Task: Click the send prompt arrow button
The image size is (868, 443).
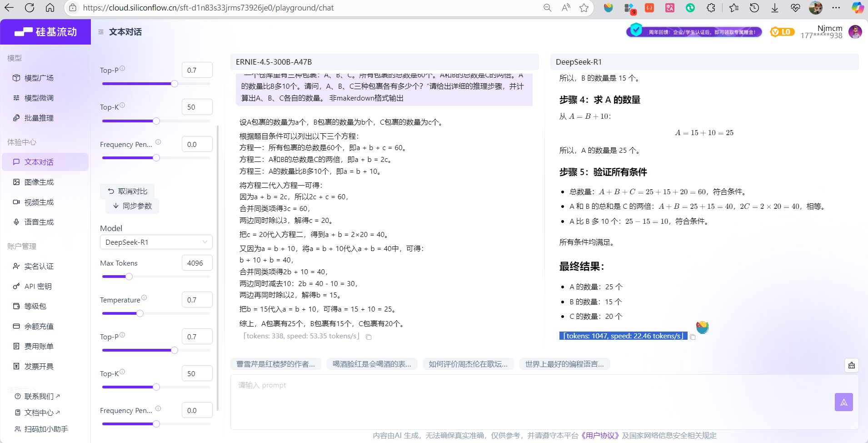Action: coord(844,402)
